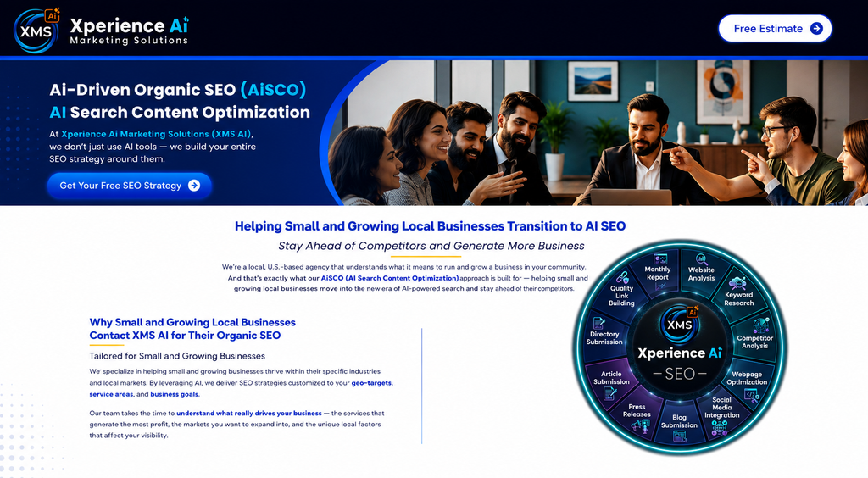The height and width of the screenshot is (478, 868).
Task: Open Xperience Ai Marketing Solutions (XMS AI) link
Action: [156, 134]
